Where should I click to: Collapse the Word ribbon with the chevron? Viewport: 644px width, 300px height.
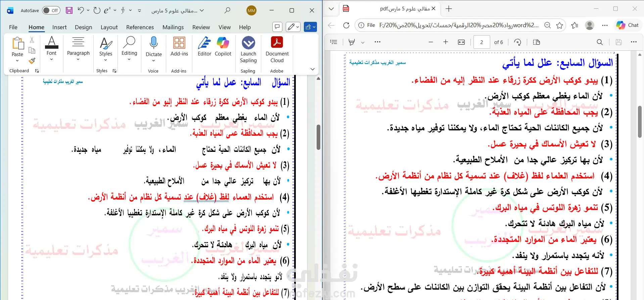point(313,69)
